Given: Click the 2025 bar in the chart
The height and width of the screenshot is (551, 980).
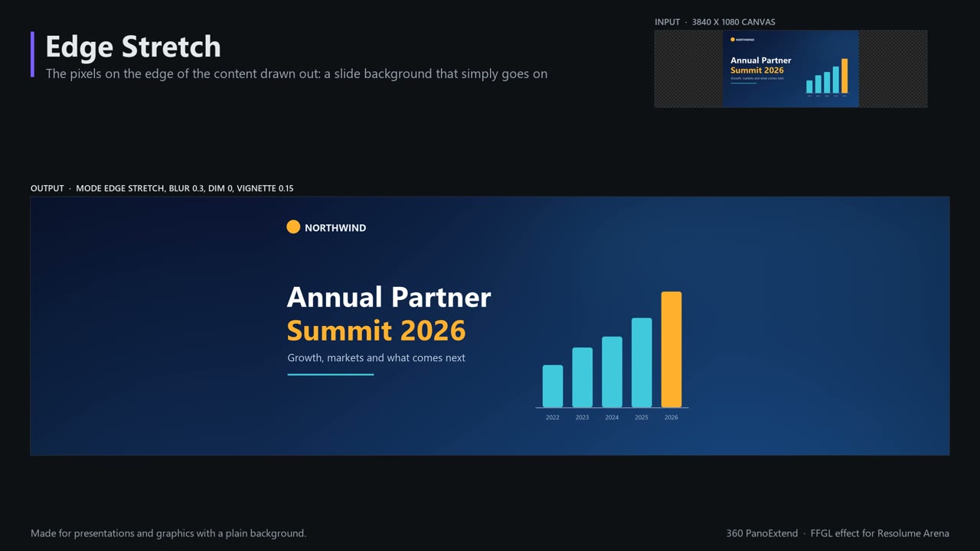Looking at the screenshot, I should pos(642,363).
